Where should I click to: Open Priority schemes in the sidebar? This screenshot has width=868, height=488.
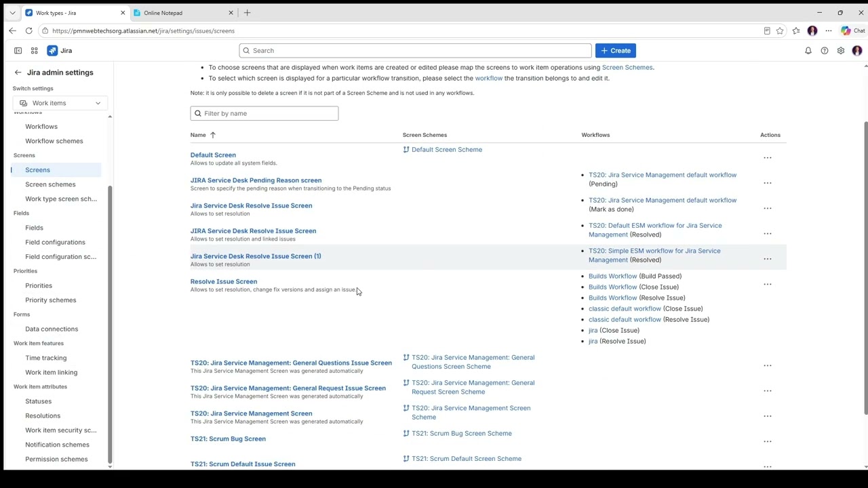[x=51, y=300]
